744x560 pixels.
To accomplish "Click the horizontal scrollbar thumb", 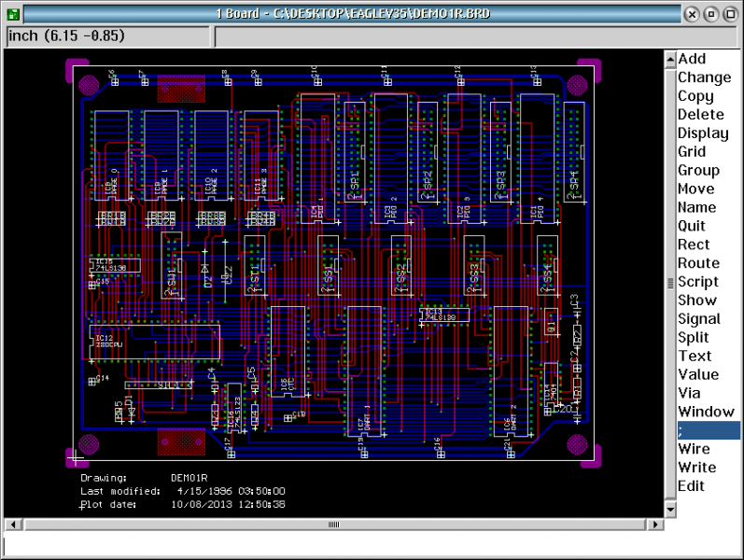I will tap(331, 525).
